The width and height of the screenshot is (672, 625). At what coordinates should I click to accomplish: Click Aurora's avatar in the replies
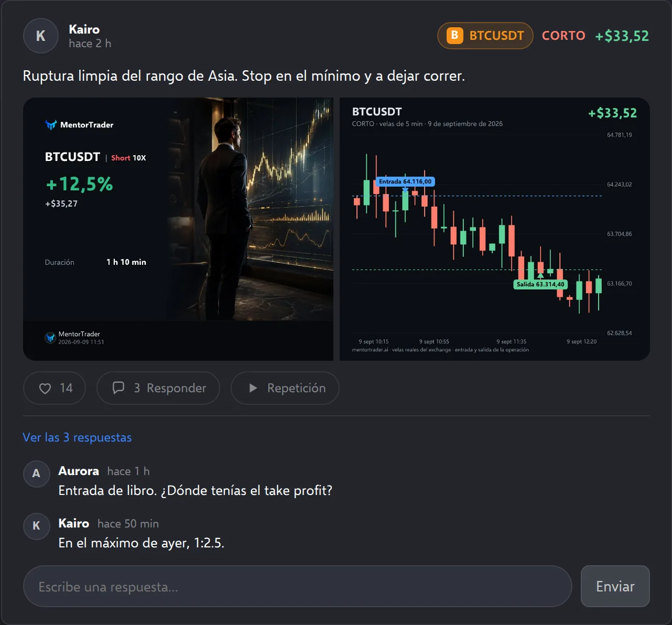(36, 473)
